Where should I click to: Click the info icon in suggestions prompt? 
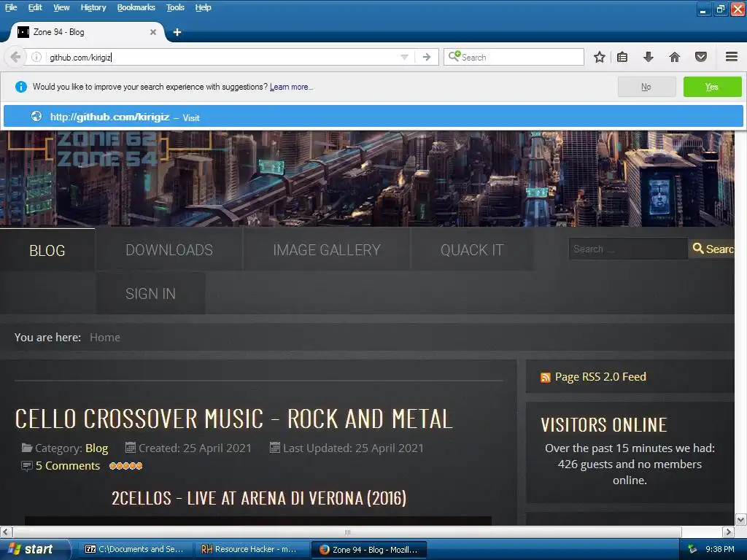[x=21, y=87]
